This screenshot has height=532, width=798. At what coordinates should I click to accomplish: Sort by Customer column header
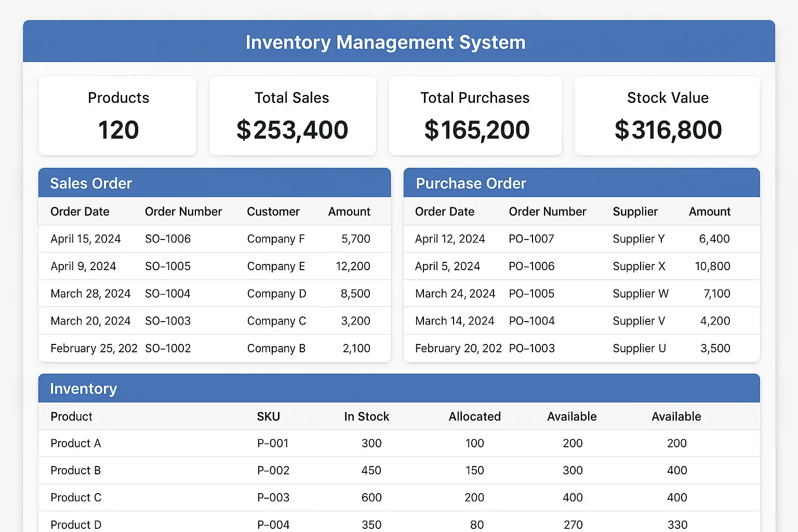[273, 211]
